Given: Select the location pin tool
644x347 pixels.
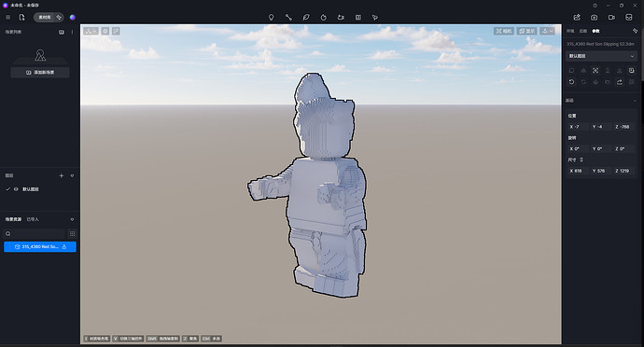Looking at the screenshot, I should tap(271, 17).
